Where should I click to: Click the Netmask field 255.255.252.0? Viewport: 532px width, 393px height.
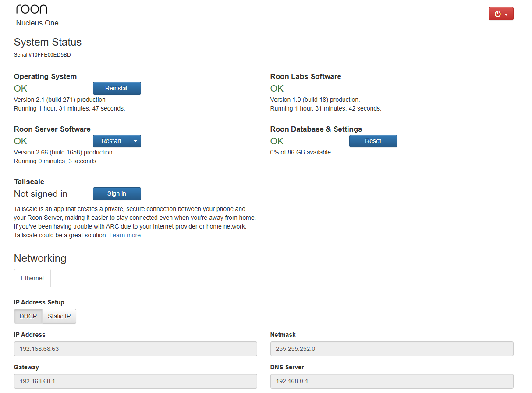pyautogui.click(x=392, y=349)
